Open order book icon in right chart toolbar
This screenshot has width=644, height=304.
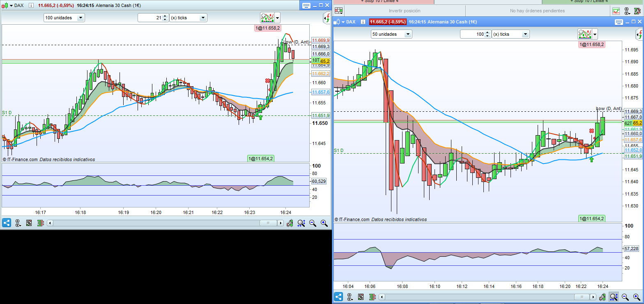tap(372, 297)
